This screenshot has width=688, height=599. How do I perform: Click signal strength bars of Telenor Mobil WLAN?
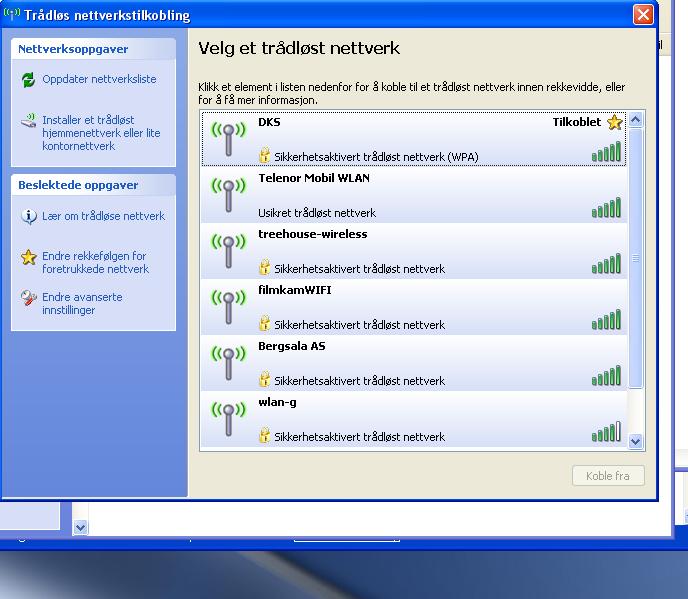[606, 208]
